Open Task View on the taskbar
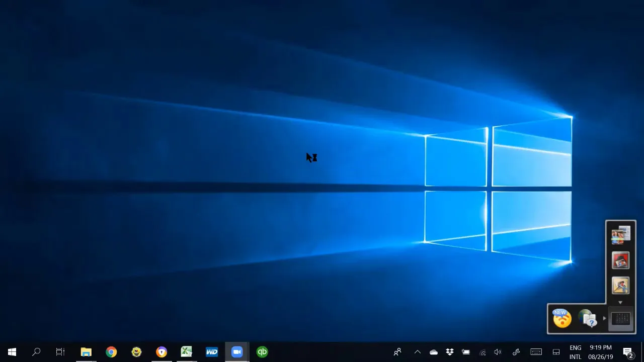This screenshot has height=362, width=644. coord(60,352)
